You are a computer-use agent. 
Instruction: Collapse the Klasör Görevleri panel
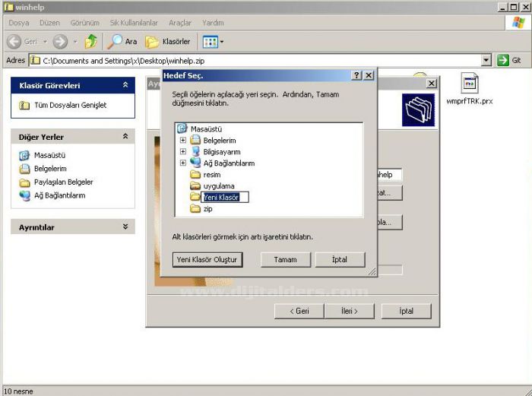pos(125,86)
